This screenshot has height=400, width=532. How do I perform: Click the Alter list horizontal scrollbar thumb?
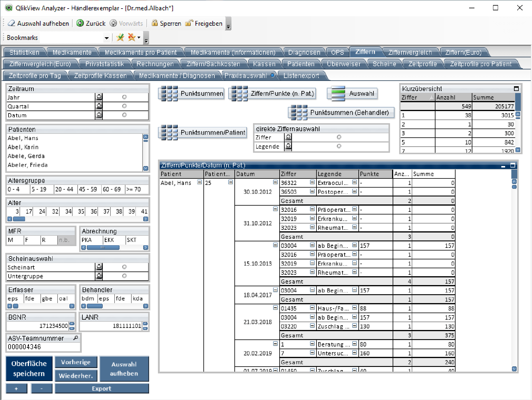tap(19, 219)
